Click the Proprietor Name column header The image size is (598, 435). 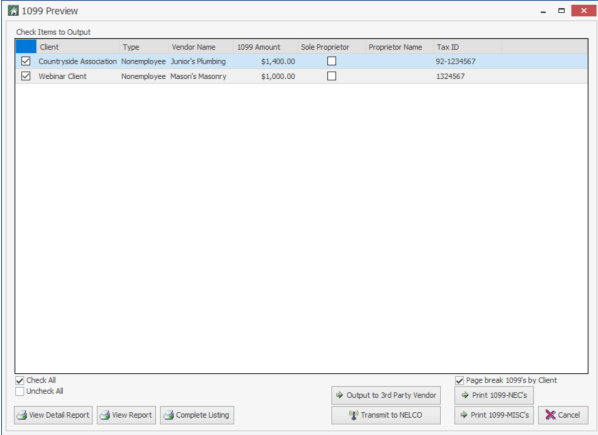pos(399,47)
